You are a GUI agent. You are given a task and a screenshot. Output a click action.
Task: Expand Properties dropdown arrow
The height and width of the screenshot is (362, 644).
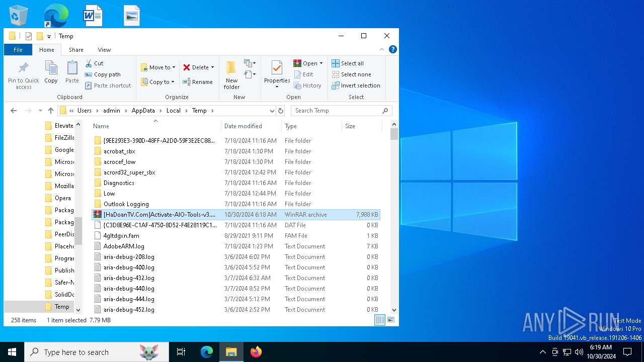(x=277, y=87)
